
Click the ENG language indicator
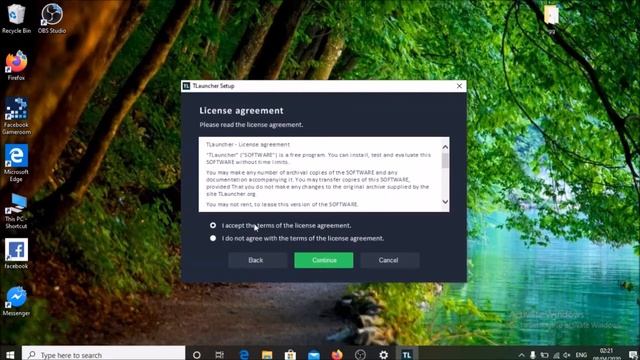click(581, 355)
